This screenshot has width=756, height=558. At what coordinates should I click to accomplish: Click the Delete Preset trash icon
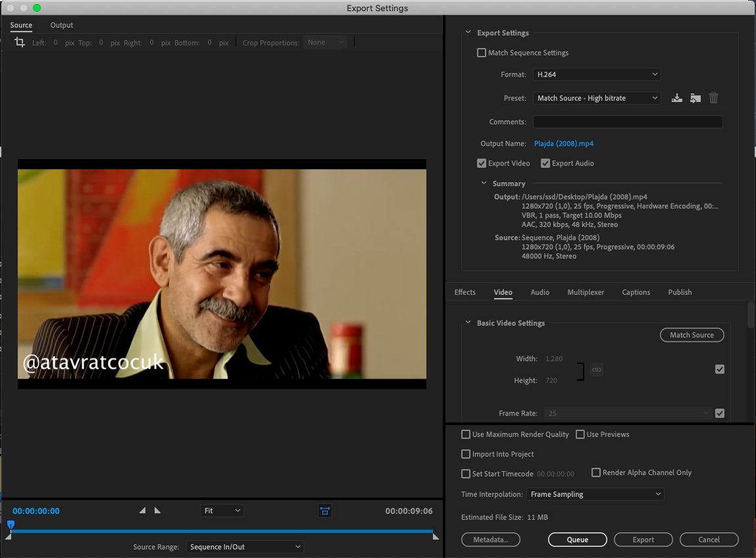[x=714, y=98]
